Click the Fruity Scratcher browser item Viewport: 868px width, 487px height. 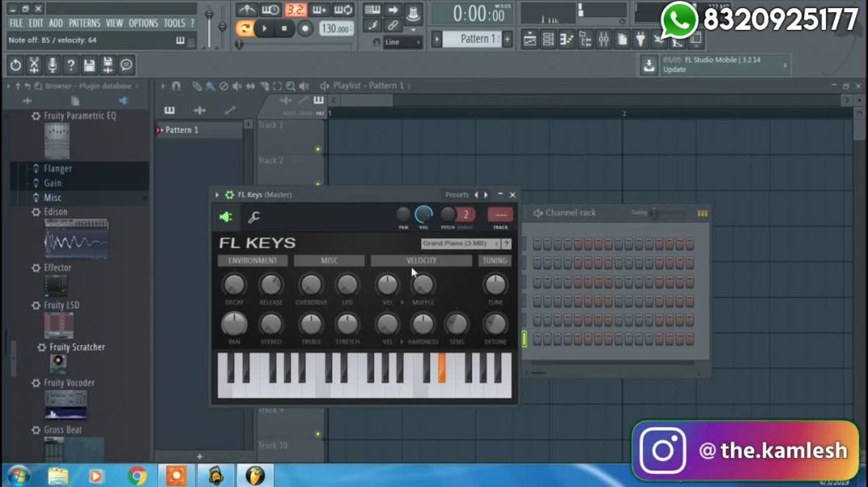(x=77, y=347)
